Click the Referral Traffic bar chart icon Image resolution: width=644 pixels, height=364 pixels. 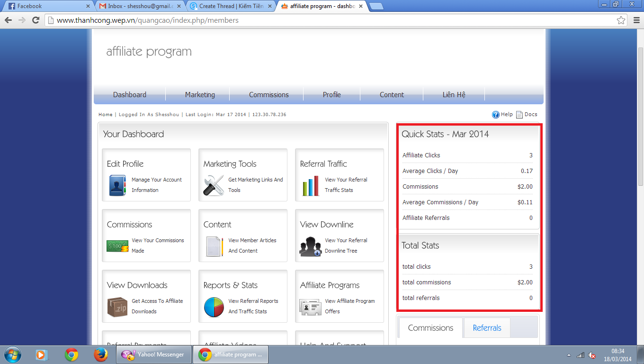[x=311, y=186]
